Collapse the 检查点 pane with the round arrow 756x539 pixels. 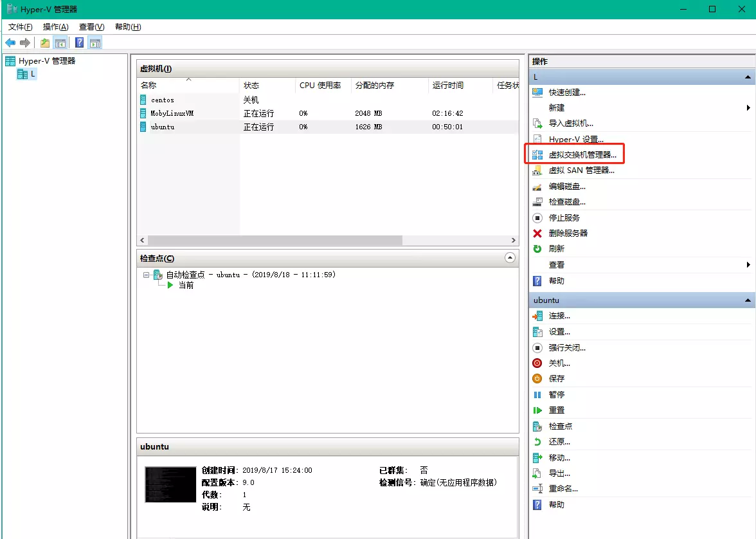coord(510,258)
